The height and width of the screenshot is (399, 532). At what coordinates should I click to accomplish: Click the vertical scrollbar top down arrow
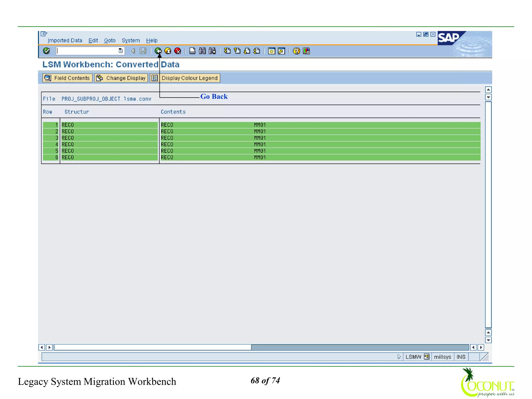coord(488,97)
